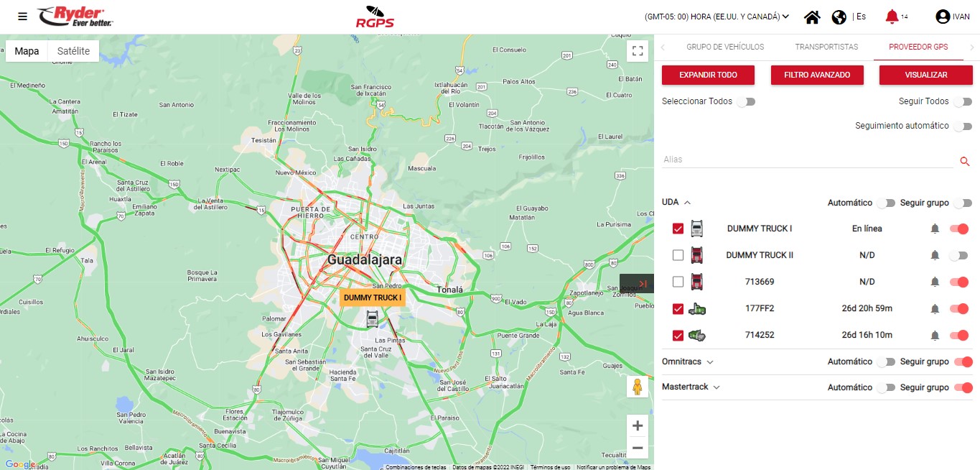Click alert bell for DUMMY TRUCK I
Viewport: 980px width, 470px height.
(935, 229)
